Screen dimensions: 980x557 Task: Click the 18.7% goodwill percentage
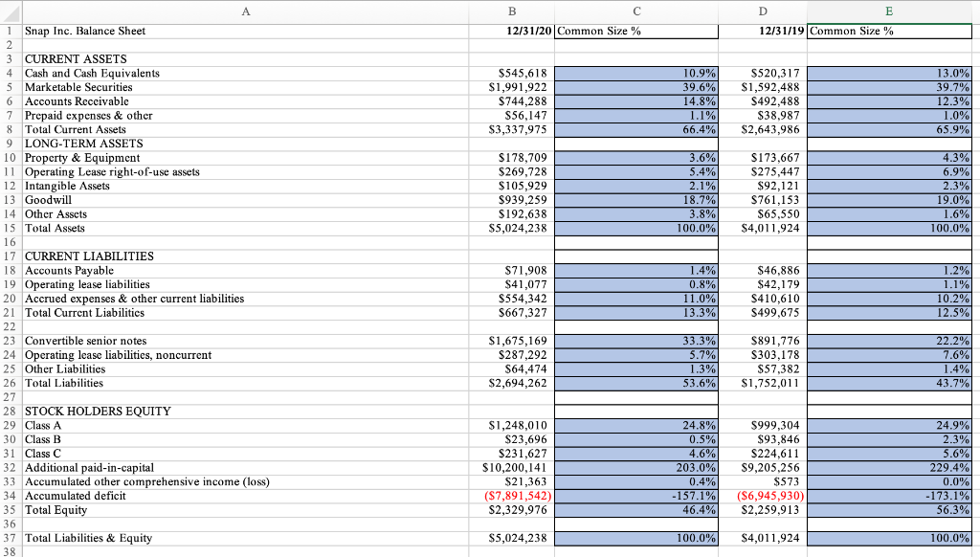pos(636,200)
